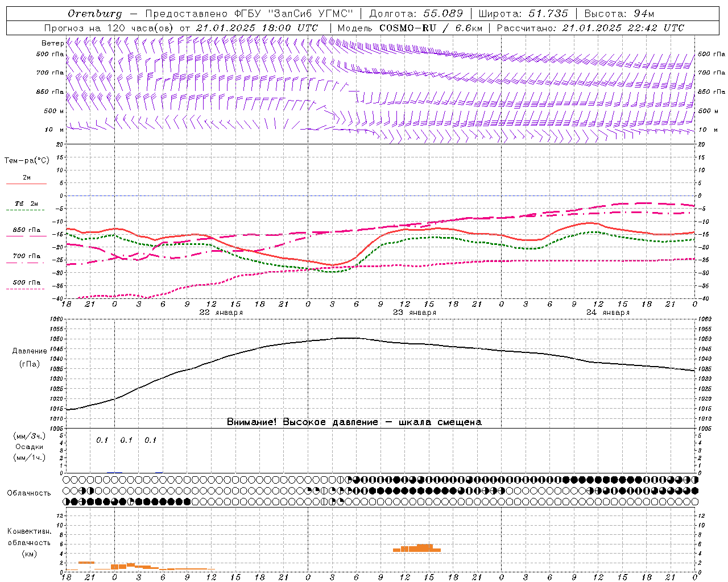The image size is (728, 582).
Task: Click the '24 января' date label
Action: pyautogui.click(x=608, y=313)
